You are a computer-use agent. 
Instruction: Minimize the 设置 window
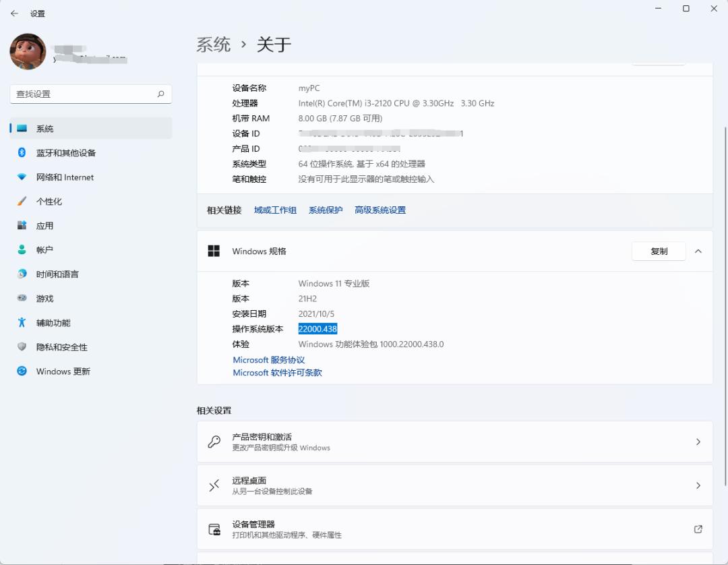point(658,8)
